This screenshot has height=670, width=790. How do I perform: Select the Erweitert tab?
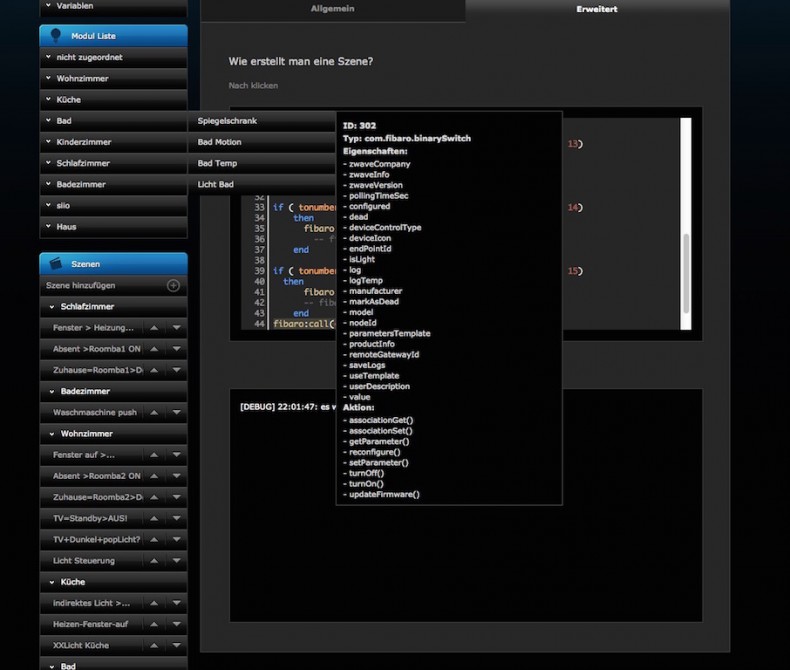[x=596, y=9]
